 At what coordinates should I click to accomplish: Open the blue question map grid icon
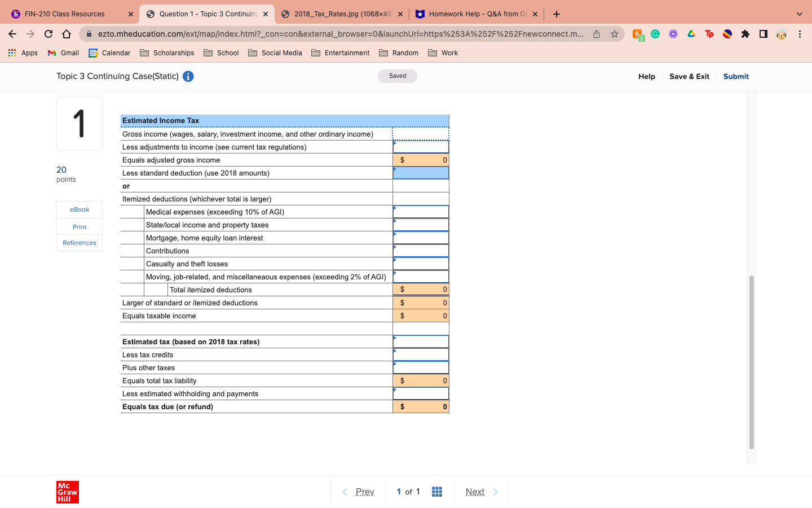436,491
